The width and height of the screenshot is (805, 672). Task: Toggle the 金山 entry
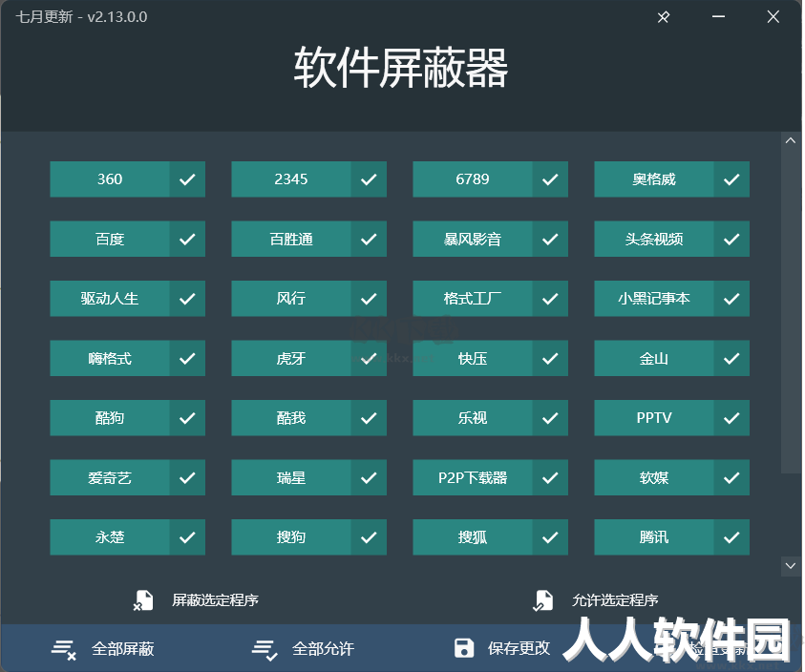point(672,358)
